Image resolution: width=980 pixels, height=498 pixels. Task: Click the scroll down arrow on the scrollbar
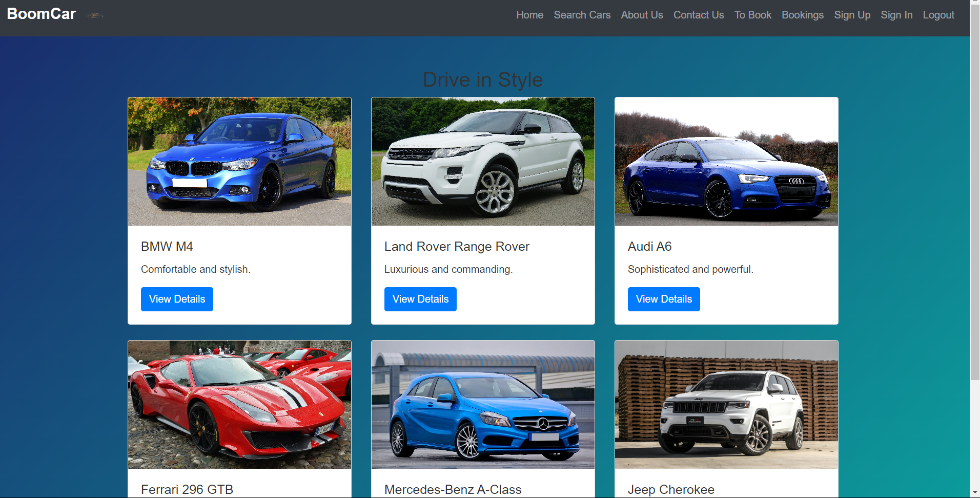[975, 492]
